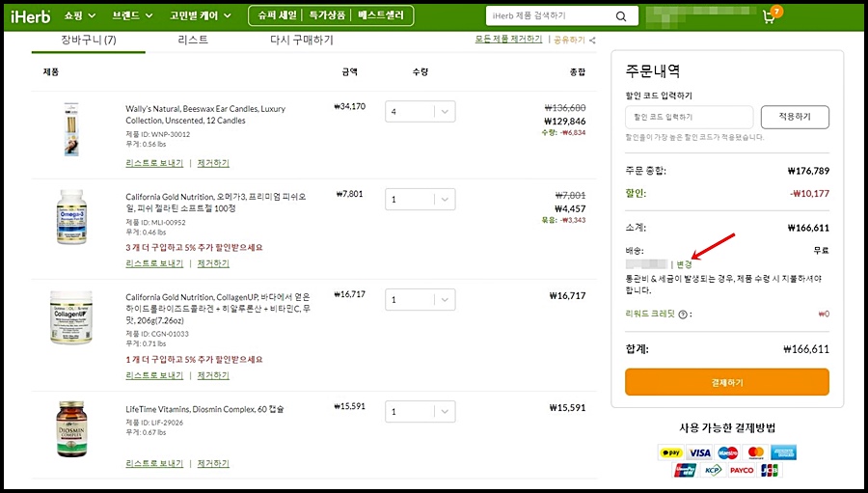Screen dimensions: 868x493
Task: Switch to the 다시 구매하기 tab
Action: (x=302, y=40)
